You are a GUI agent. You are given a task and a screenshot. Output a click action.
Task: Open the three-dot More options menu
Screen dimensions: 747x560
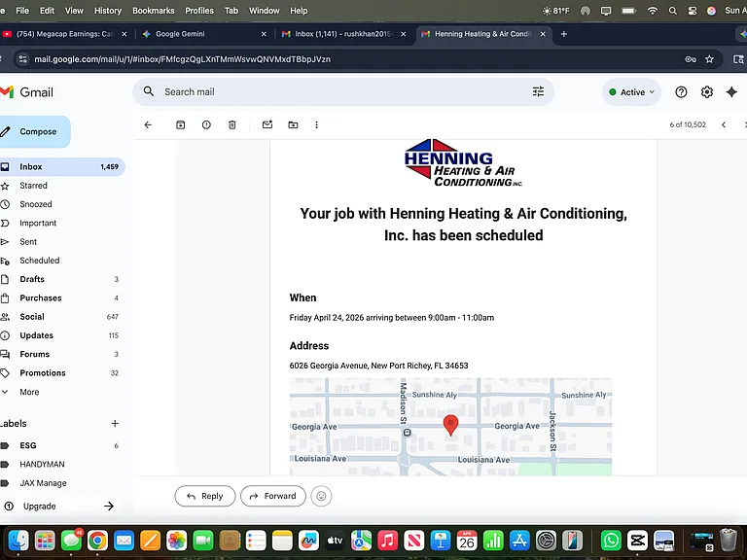point(316,124)
